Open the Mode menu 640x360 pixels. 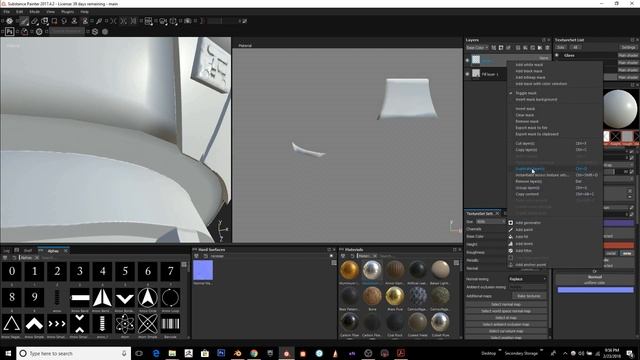(x=34, y=12)
